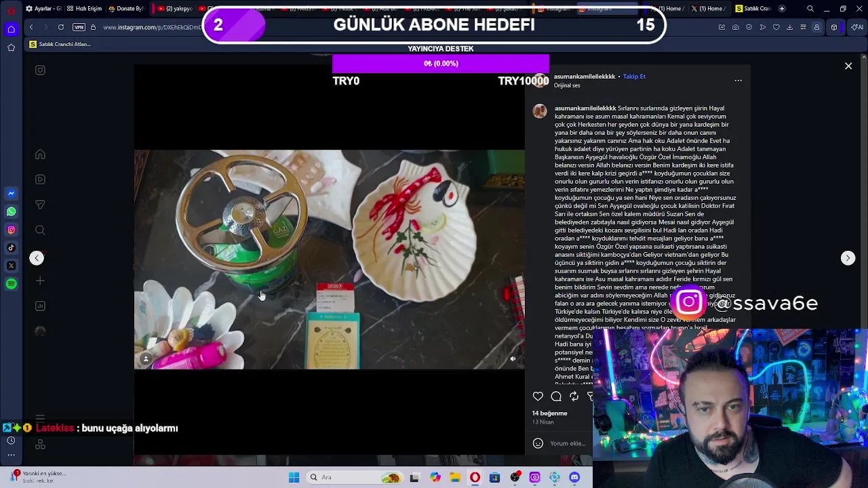Reload the current page
Screen dimensions: 868x488
point(61,27)
